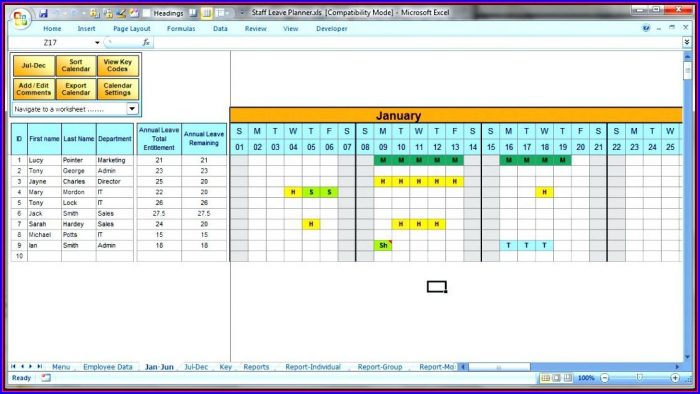Click the Add / Edit Comments button

coord(34,89)
